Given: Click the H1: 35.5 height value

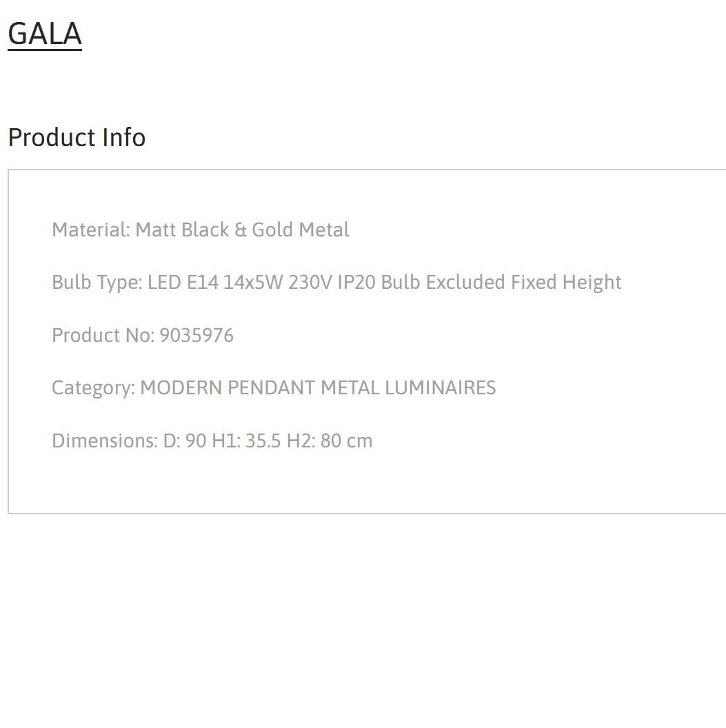Looking at the screenshot, I should coord(247,441).
